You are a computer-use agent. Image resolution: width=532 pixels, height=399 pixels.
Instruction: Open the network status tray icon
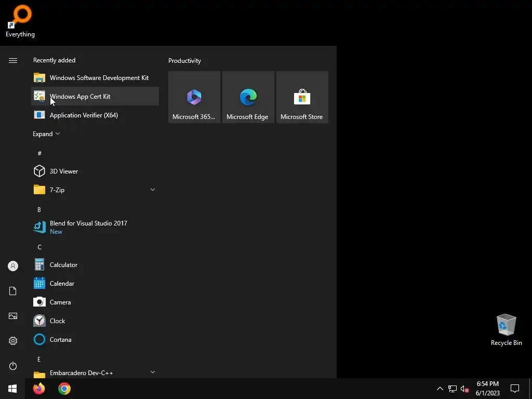point(453,389)
